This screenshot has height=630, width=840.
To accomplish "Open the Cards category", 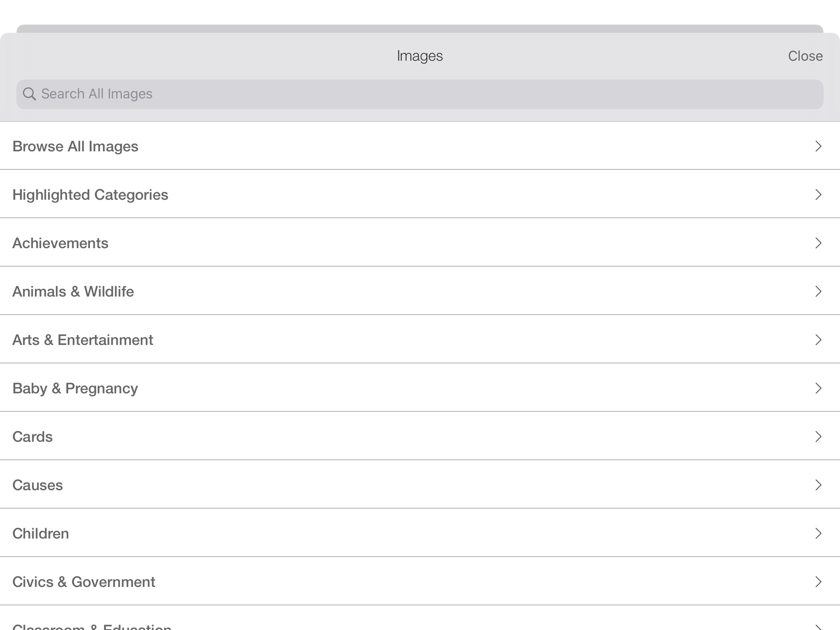I will click(x=420, y=436).
